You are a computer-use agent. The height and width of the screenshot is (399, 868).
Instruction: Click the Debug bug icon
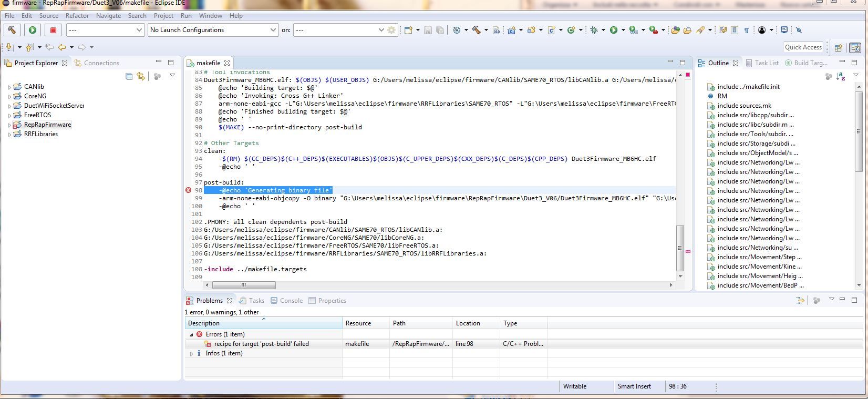594,30
